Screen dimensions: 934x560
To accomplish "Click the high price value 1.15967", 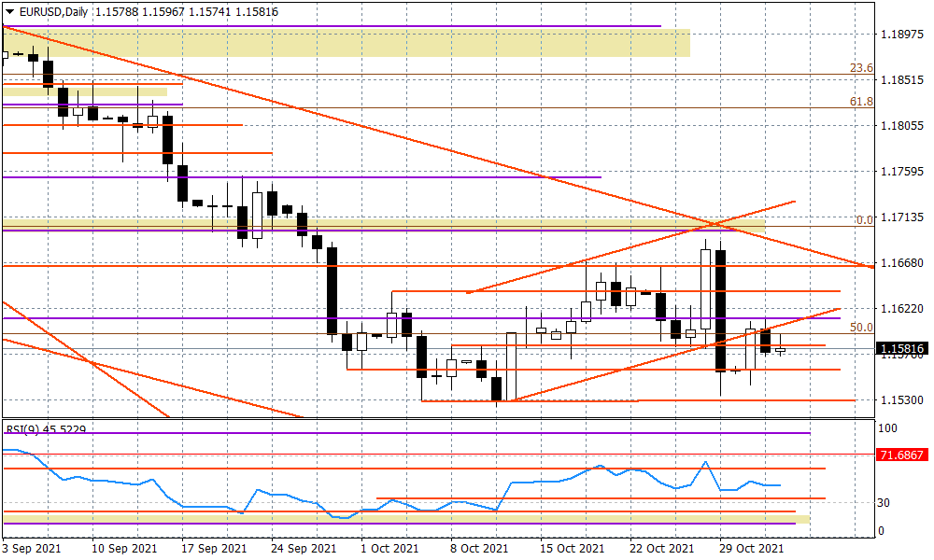I will coord(163,12).
